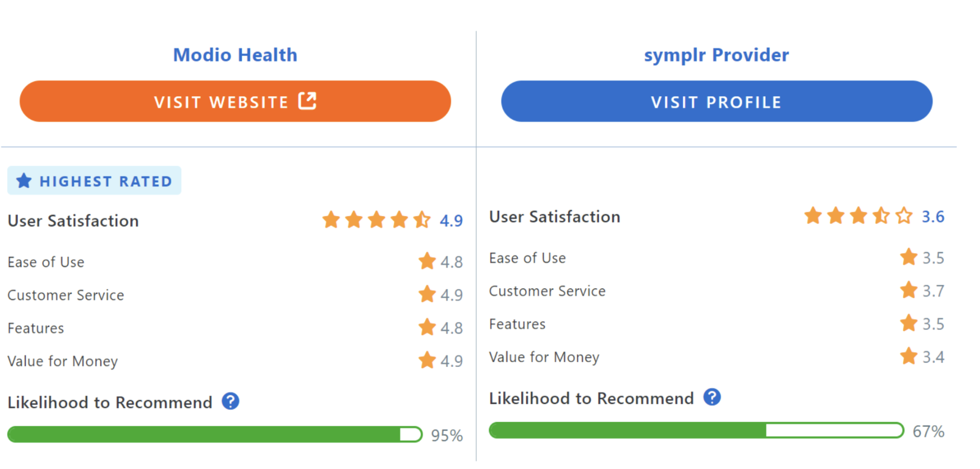Screen dimensions: 980x469
Task: Click symplr Features star icon
Action: 908,323
